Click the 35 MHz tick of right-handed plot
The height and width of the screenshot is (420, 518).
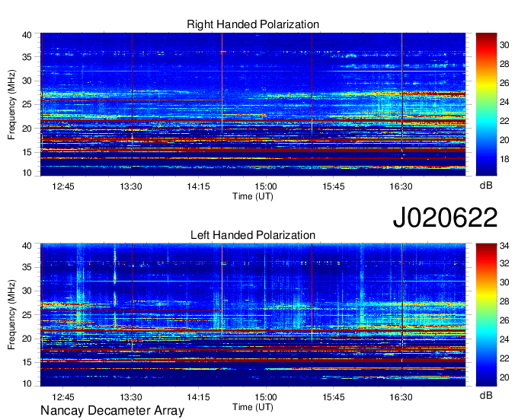tap(27, 57)
